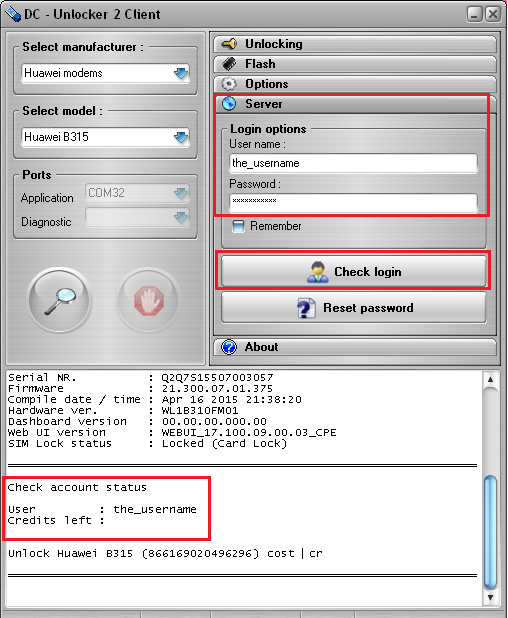Image resolution: width=508 pixels, height=618 pixels.
Task: Click the chip icon beside Flash
Action: (229, 63)
